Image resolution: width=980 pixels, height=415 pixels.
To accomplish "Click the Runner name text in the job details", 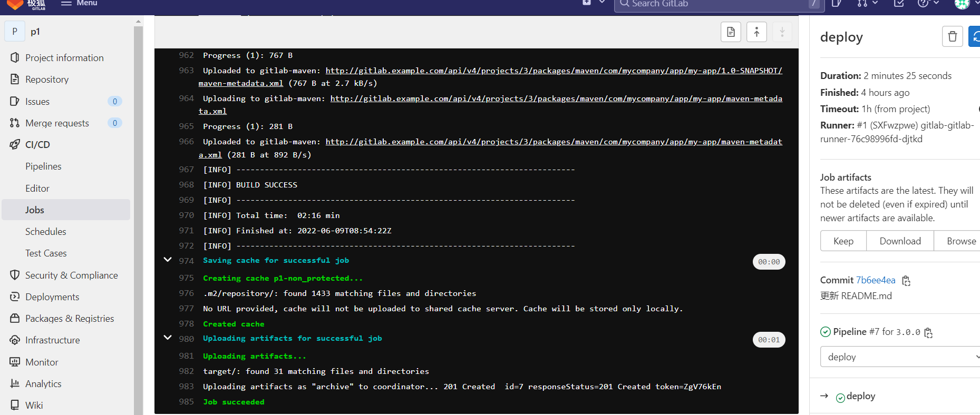I will [897, 132].
